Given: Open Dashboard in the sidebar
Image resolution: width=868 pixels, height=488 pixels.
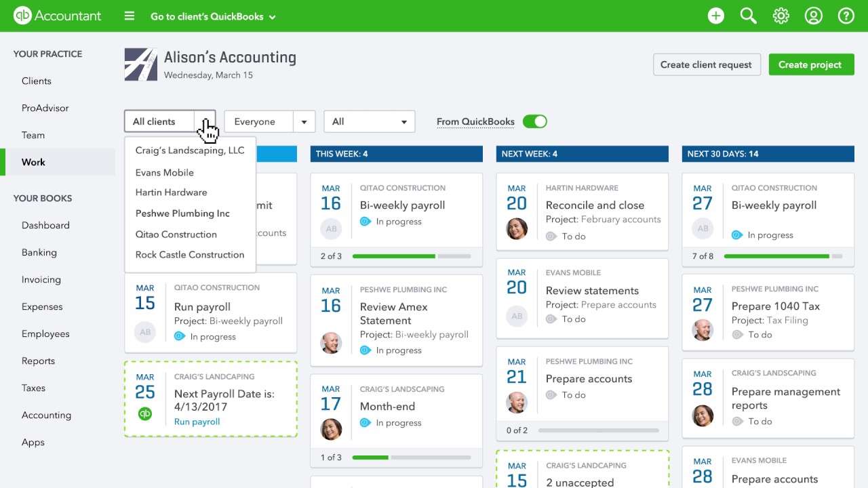Looking at the screenshot, I should 45,225.
